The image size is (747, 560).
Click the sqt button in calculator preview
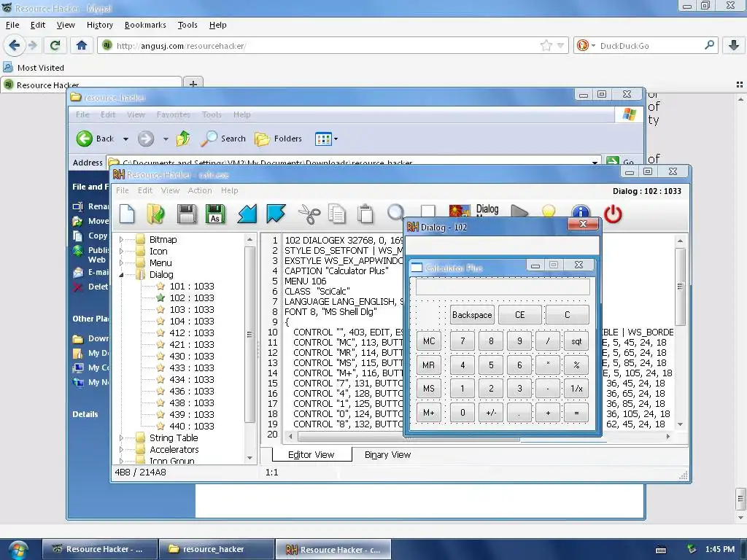tap(576, 341)
